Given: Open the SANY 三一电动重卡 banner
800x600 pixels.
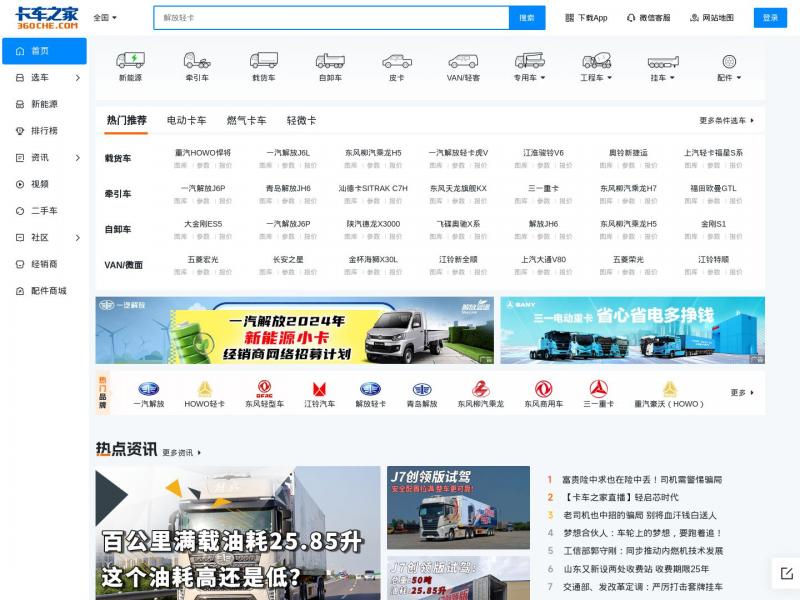Looking at the screenshot, I should 633,330.
